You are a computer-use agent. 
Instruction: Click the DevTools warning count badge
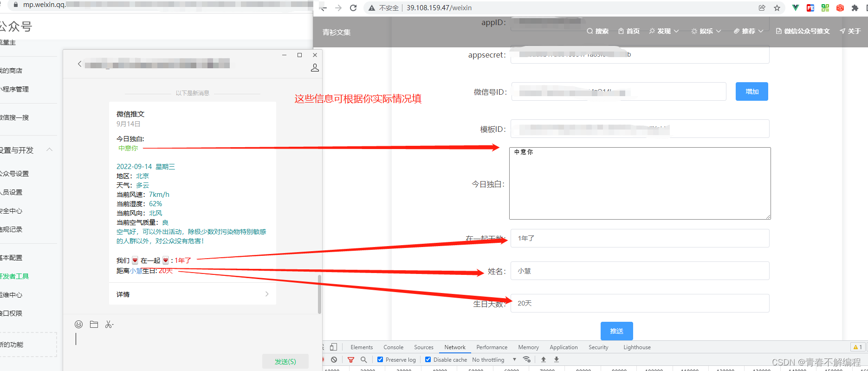coord(857,347)
